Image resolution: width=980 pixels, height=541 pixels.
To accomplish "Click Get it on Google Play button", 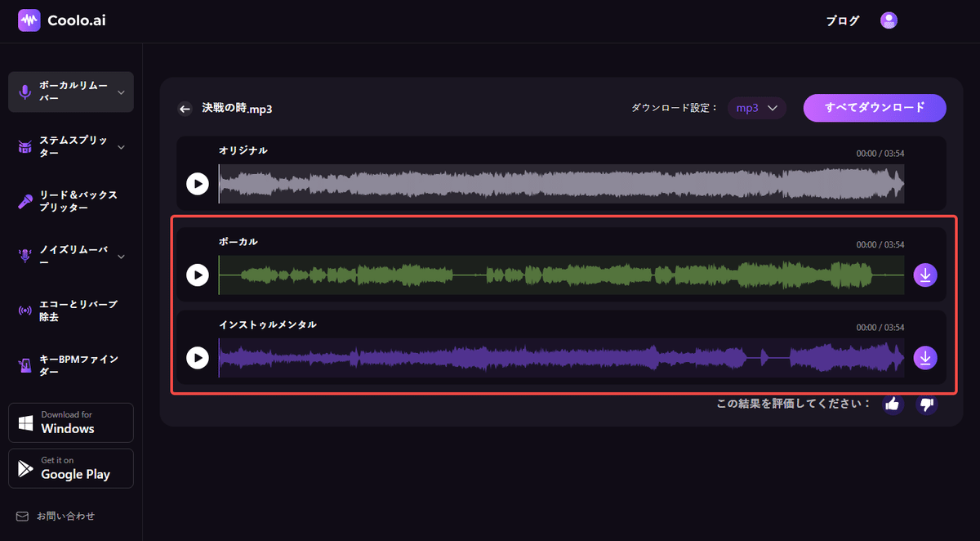I will tap(71, 468).
